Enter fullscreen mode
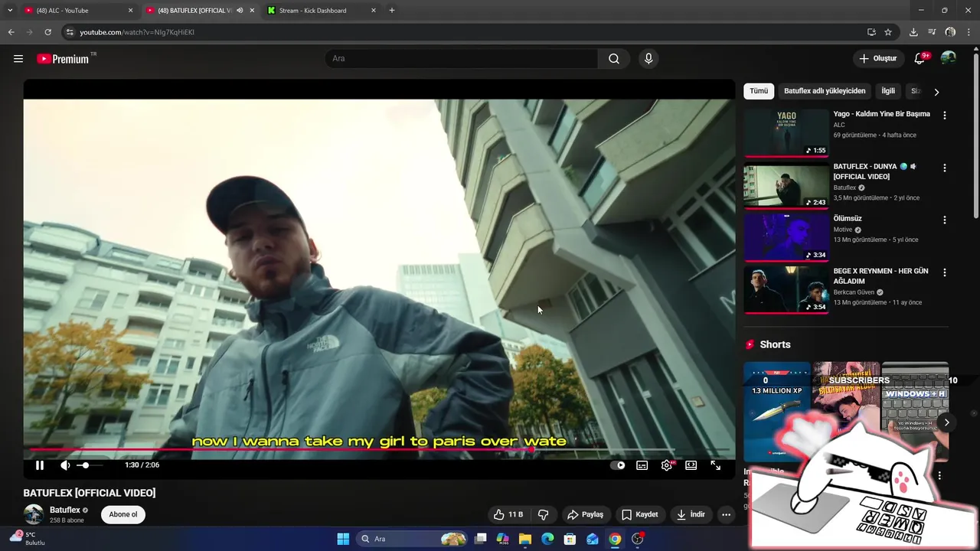The height and width of the screenshot is (551, 980). click(x=716, y=465)
